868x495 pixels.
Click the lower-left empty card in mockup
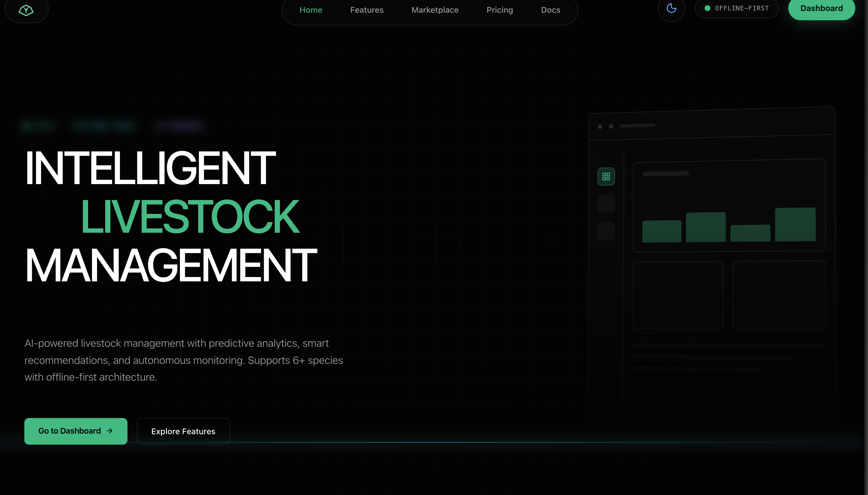point(678,295)
